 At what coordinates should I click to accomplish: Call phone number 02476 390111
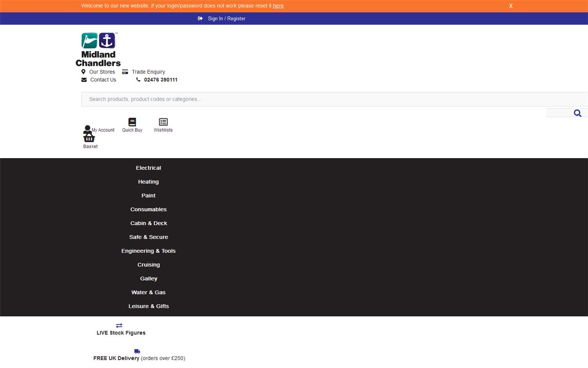160,80
